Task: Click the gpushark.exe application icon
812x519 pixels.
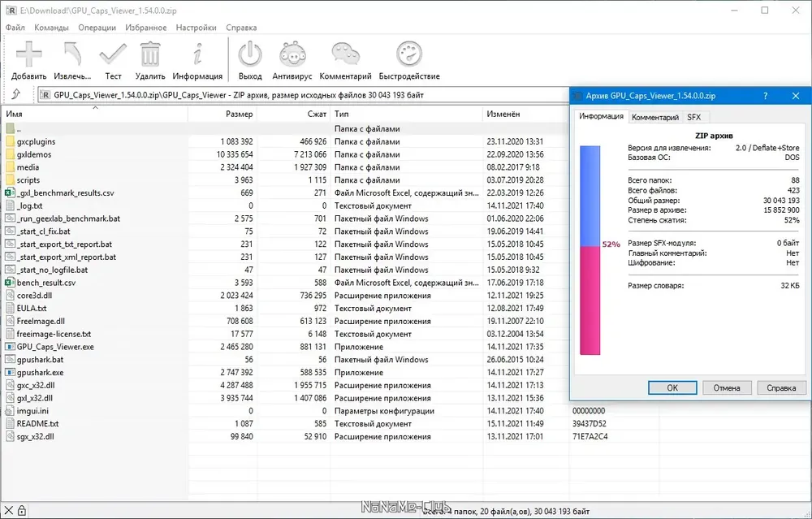Action: tap(10, 373)
